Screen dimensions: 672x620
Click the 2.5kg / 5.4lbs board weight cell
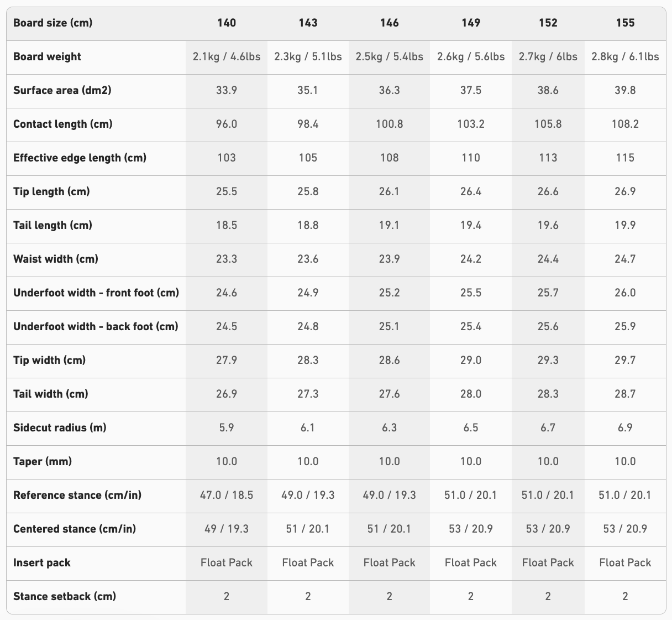coord(389,56)
